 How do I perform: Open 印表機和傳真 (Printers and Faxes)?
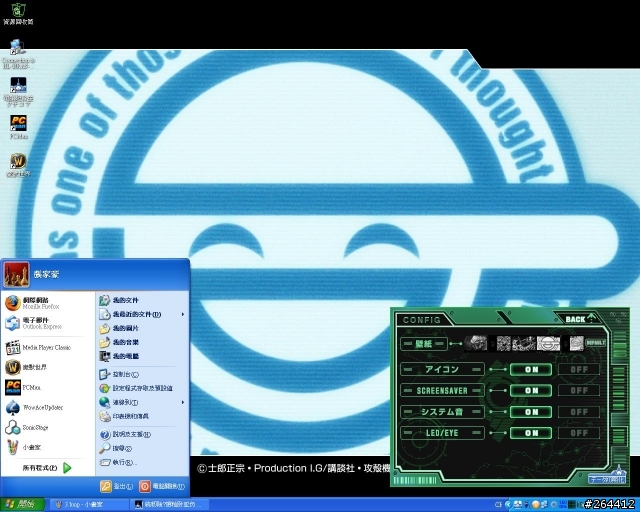[142, 416]
